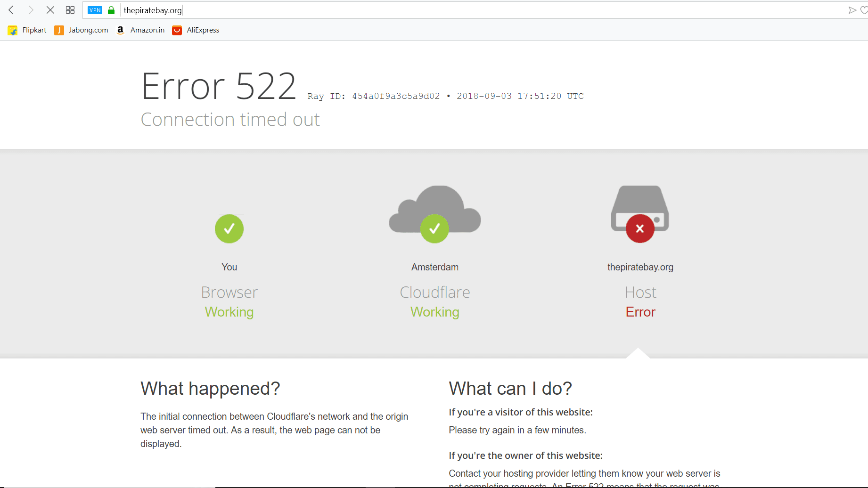Click the host server error icon
The image size is (868, 488).
tap(640, 214)
